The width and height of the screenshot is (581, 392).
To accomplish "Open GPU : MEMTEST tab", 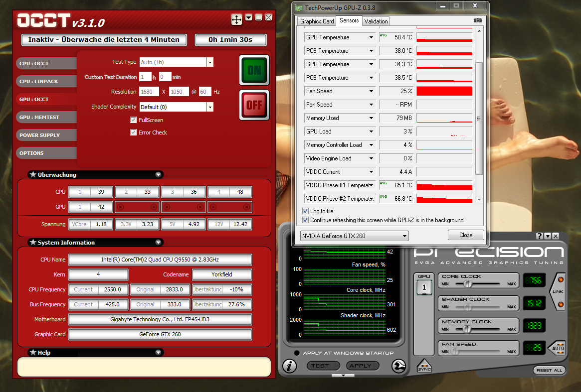I will (46, 117).
